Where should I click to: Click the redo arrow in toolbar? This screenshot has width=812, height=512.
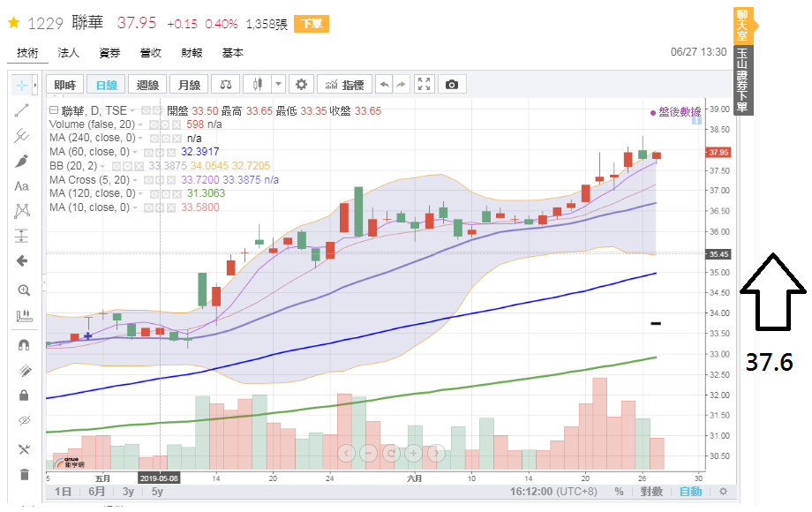pyautogui.click(x=402, y=85)
